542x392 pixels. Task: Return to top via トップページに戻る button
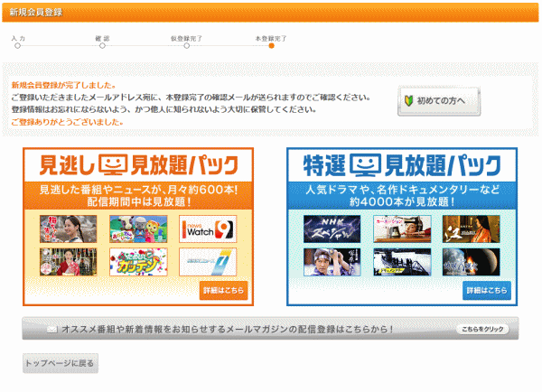(x=61, y=363)
